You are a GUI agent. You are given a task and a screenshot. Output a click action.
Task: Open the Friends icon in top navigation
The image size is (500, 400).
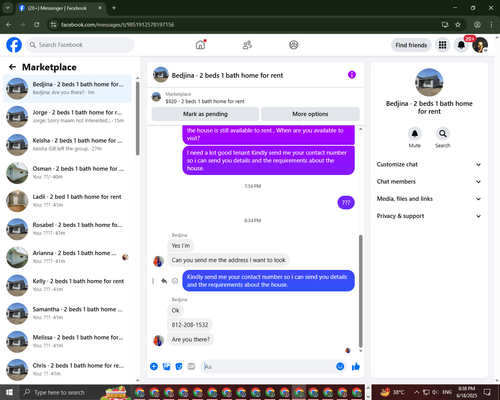247,45
